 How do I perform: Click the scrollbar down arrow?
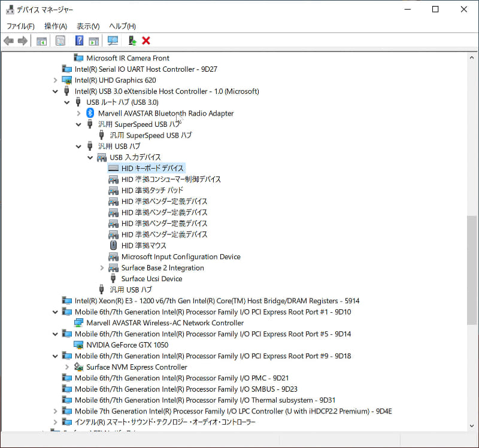[x=472, y=426]
